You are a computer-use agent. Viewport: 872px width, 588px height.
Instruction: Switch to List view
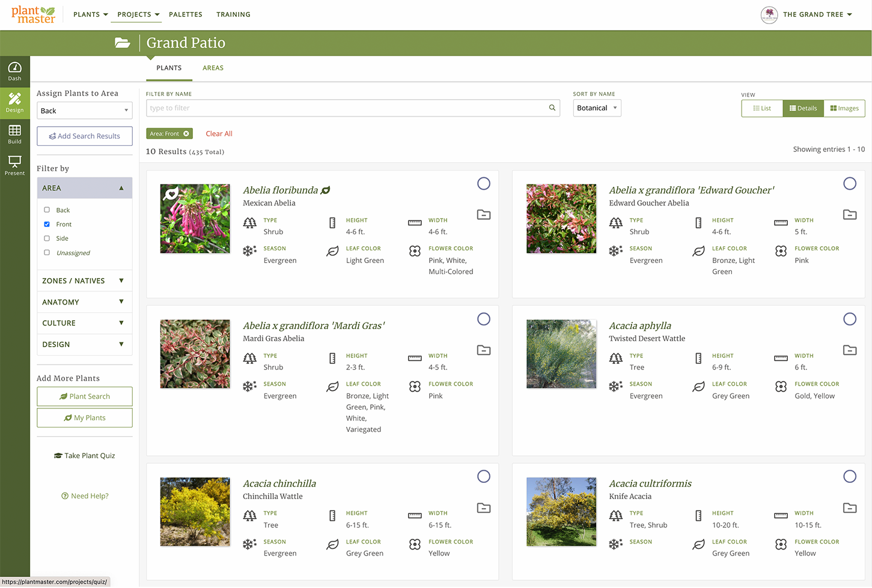click(762, 108)
